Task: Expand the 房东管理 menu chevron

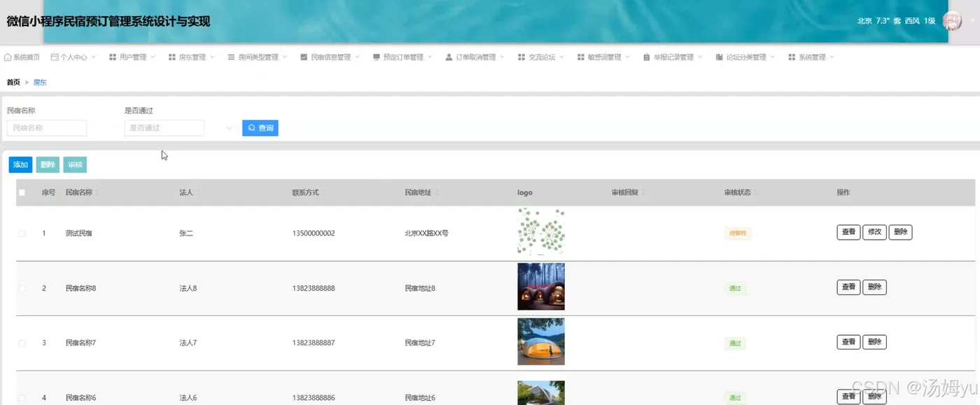Action: 213,57
